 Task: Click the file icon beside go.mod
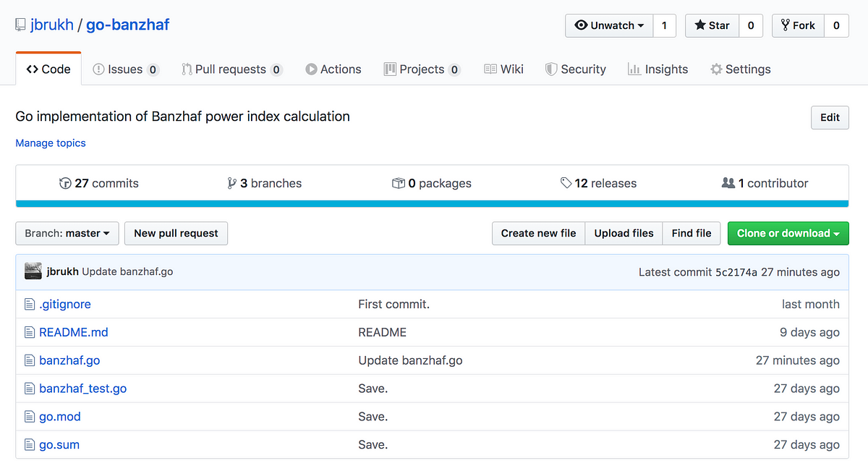coord(30,417)
